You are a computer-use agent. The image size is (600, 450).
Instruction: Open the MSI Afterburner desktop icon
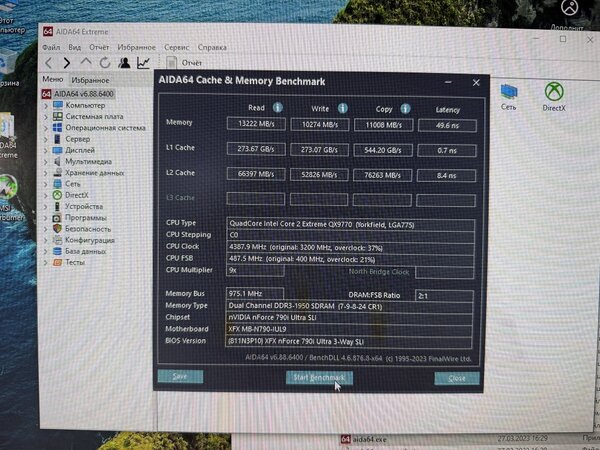(x=8, y=199)
